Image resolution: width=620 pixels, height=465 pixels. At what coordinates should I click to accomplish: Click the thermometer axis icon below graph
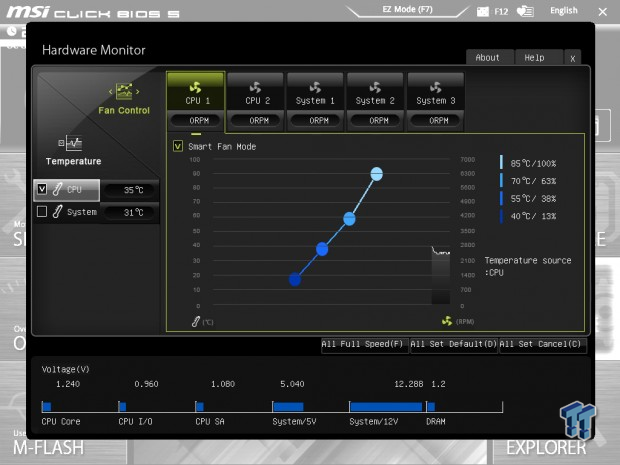click(195, 321)
